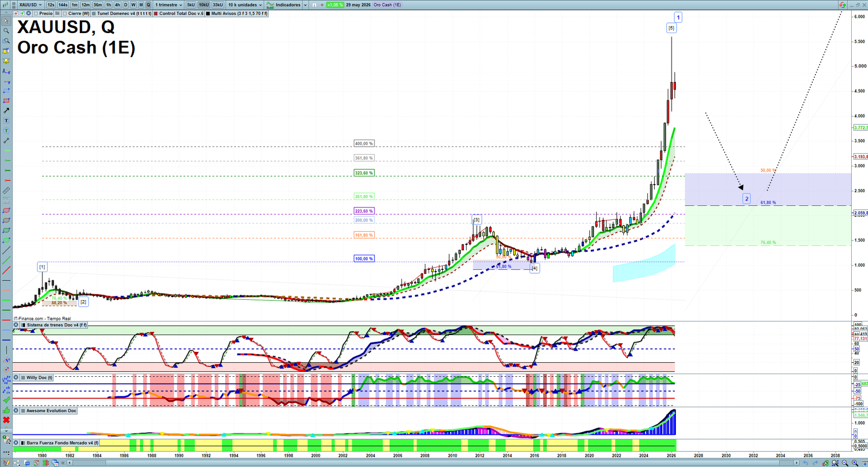Click zoom-out magnifier at bottom right
This screenshot has height=467, width=868.
coord(845,463)
